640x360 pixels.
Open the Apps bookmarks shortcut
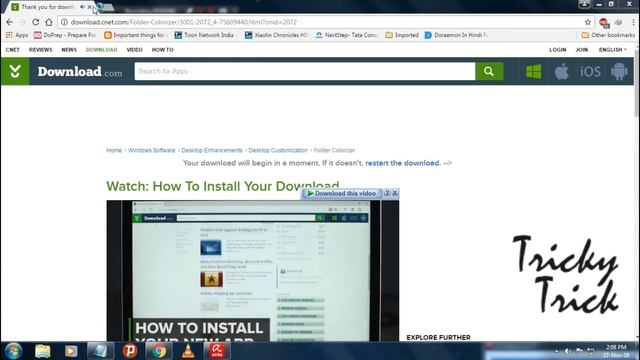click(17, 35)
